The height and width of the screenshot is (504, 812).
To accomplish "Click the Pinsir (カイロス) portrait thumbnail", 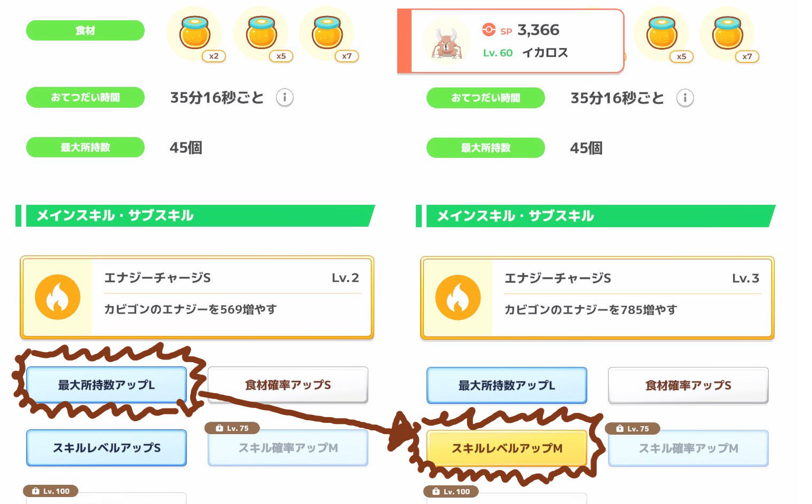I will pos(446,42).
